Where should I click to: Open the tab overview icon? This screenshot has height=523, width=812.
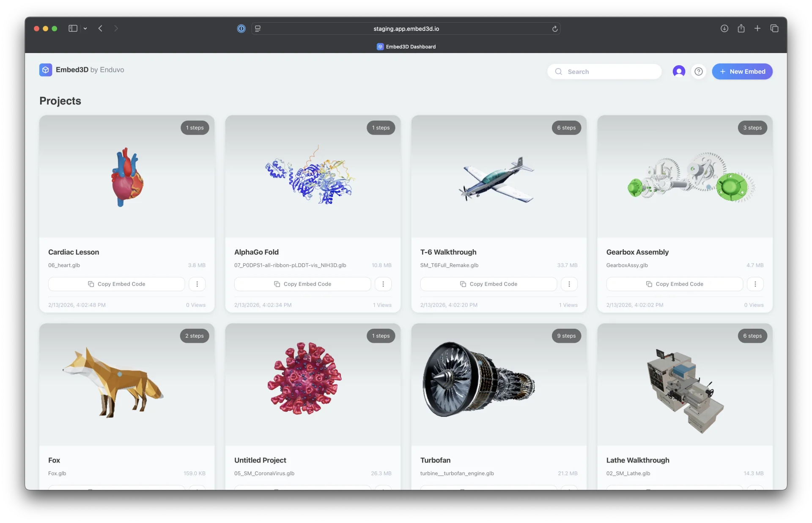pos(774,28)
